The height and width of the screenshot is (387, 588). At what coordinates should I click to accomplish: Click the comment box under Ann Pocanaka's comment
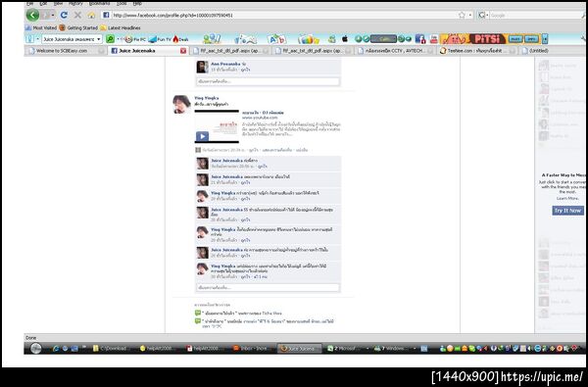coord(268,81)
